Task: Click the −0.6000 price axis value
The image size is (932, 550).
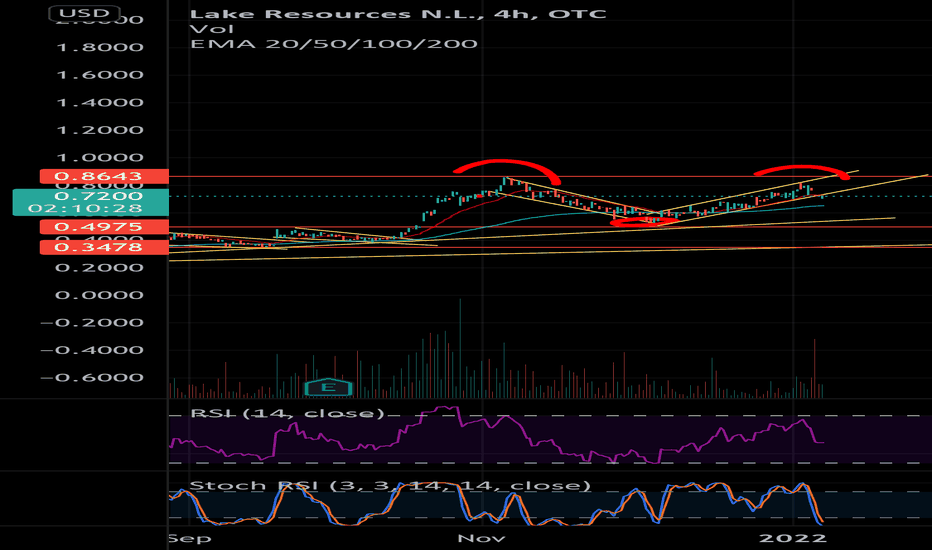Action: coord(92,378)
